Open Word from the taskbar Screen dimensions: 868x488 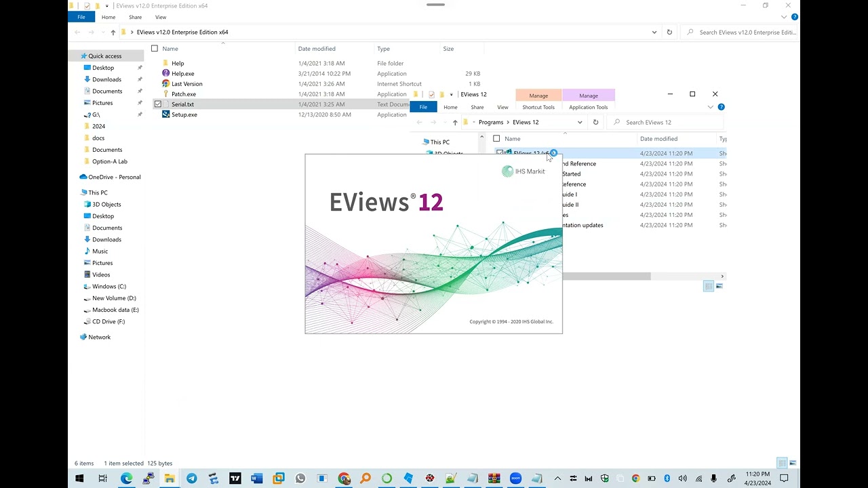[256, 479]
